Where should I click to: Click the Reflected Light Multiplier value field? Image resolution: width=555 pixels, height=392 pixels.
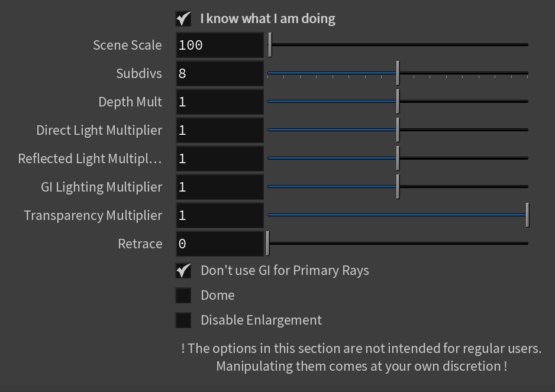click(x=220, y=158)
